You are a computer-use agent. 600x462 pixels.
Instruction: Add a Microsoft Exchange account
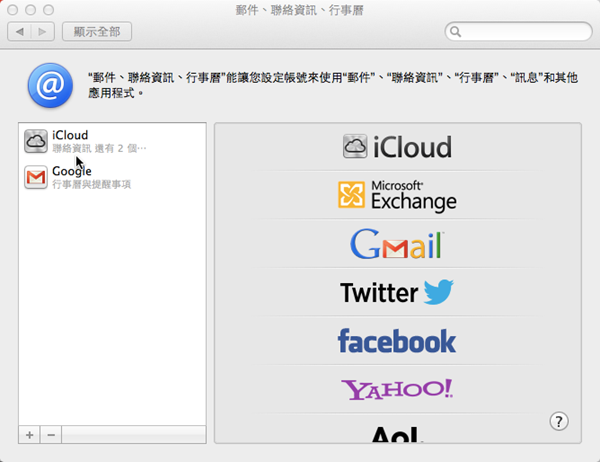397,196
